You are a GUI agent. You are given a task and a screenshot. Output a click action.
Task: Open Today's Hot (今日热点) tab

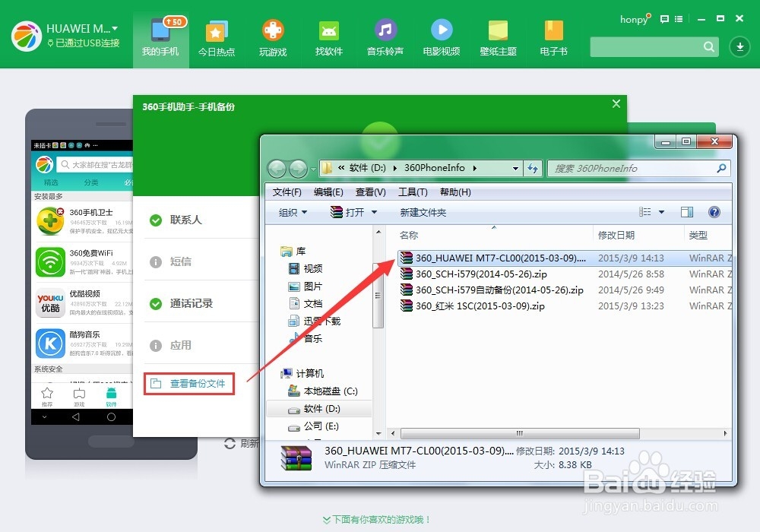coord(216,38)
